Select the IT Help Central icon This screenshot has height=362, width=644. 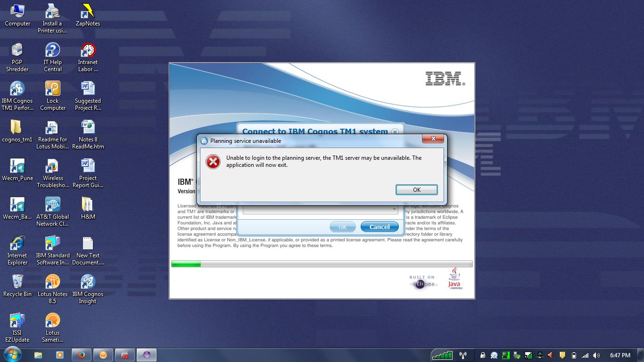tap(52, 57)
